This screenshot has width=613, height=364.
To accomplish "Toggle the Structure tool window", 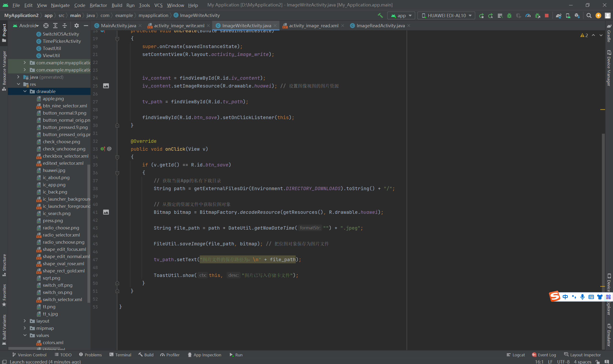I will point(4,265).
